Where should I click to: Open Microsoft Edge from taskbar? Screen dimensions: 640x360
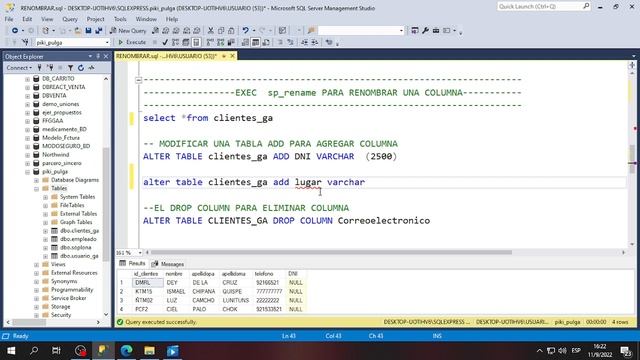coord(127,351)
